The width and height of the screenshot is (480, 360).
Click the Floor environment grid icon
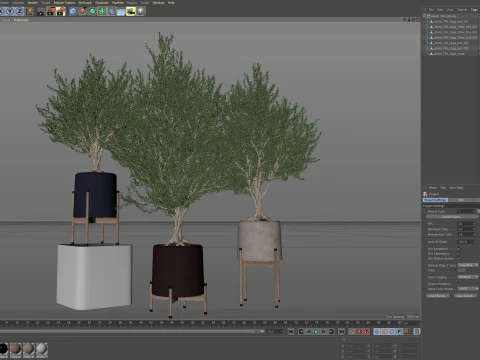click(121, 11)
